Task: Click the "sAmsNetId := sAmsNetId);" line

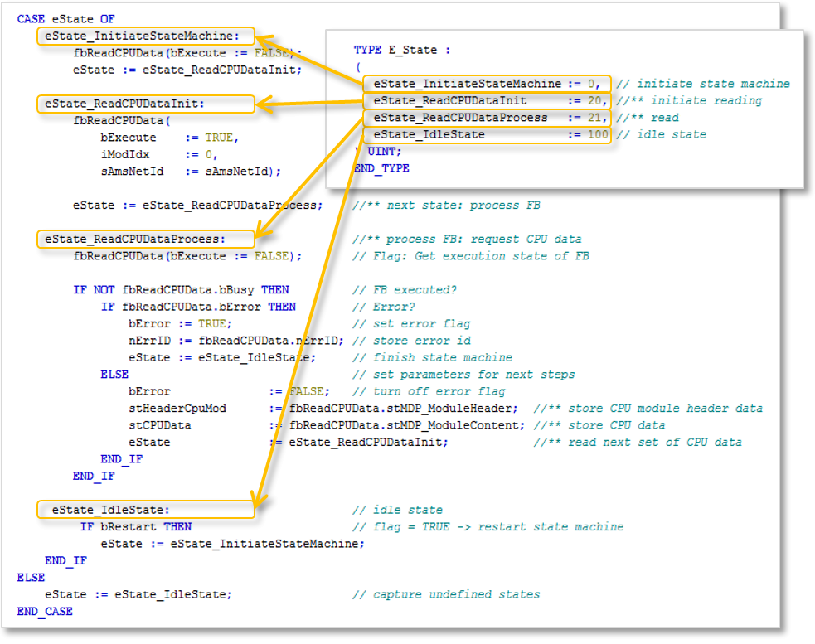Action: pos(191,172)
